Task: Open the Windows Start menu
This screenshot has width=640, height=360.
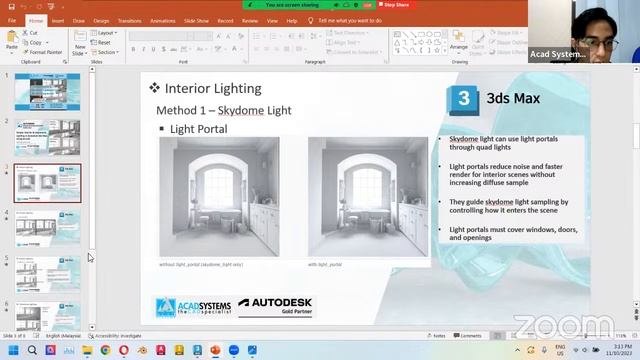Action: [13, 350]
